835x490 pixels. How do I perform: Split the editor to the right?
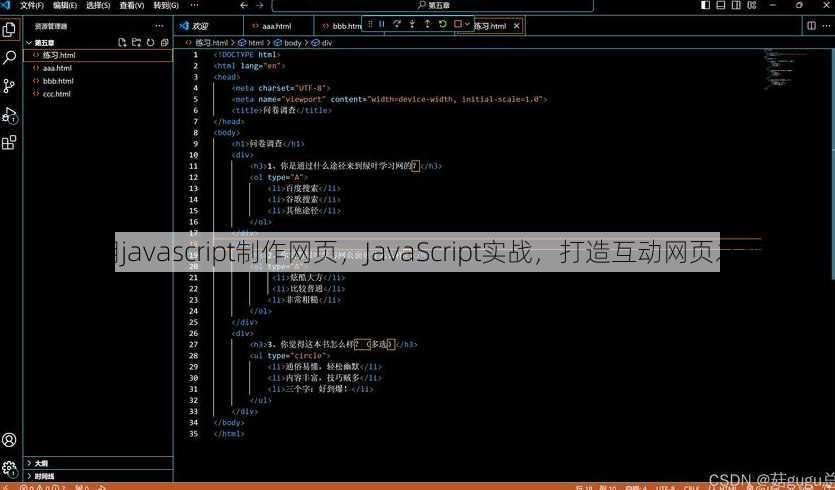(x=812, y=26)
